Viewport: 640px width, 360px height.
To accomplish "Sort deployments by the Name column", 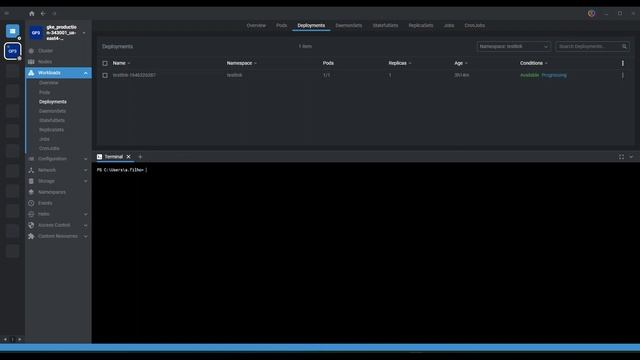I will 121,63.
